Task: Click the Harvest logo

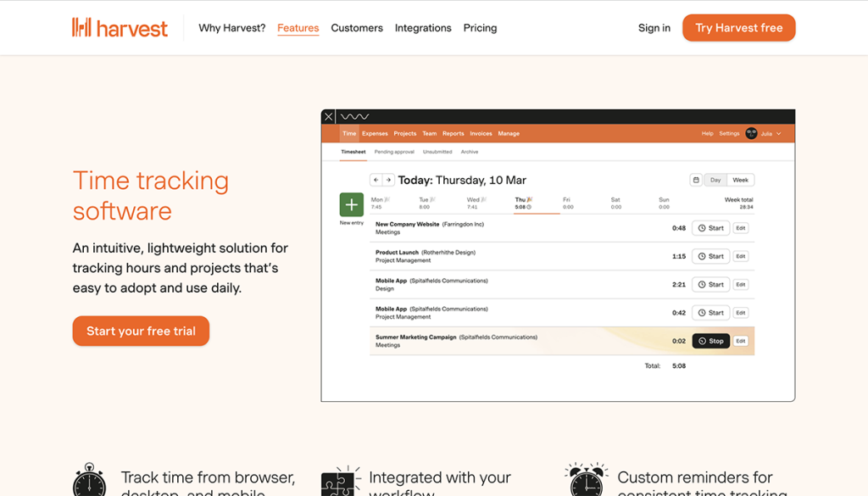Action: pyautogui.click(x=120, y=28)
